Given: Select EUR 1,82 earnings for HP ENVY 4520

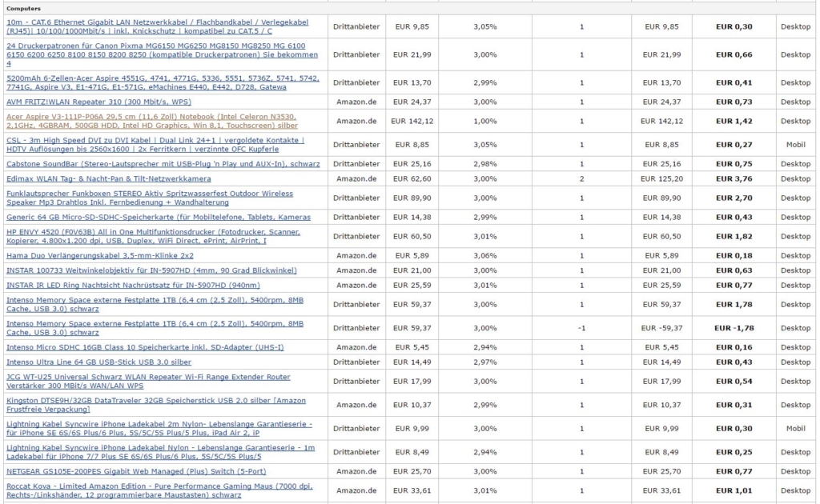Looking at the screenshot, I should [x=734, y=237].
